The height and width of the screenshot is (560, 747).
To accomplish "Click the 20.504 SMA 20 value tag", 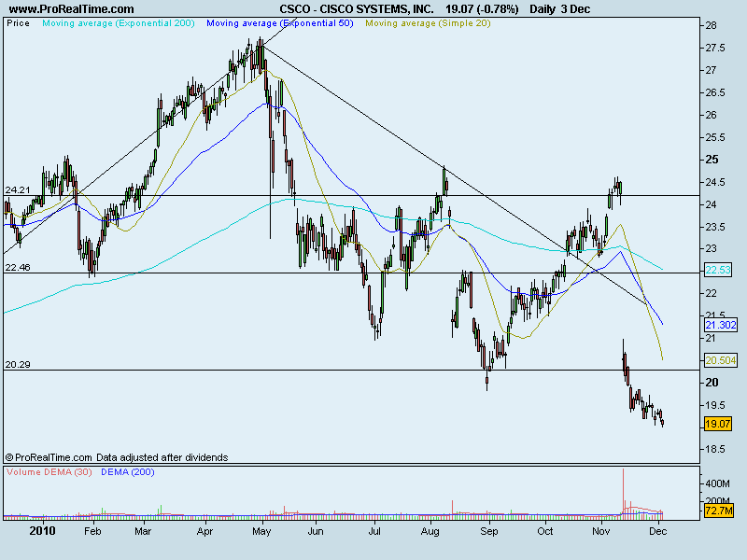I will coord(721,360).
